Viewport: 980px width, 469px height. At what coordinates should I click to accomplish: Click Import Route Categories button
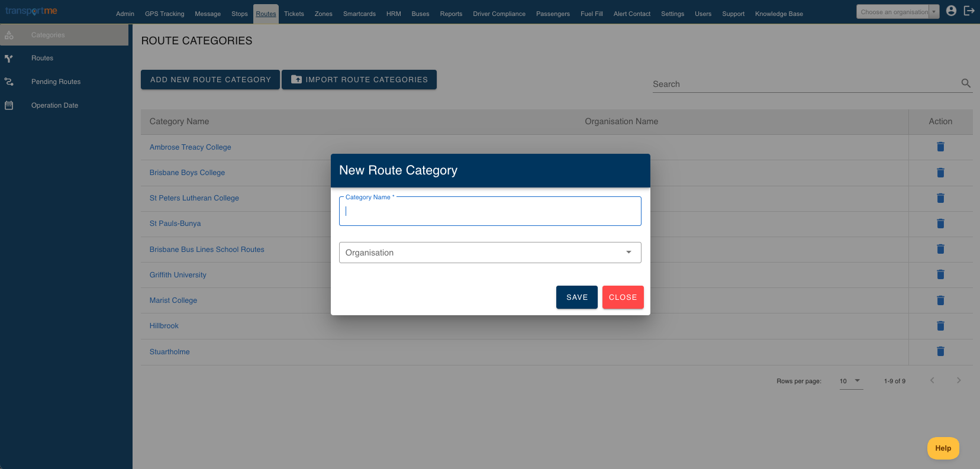pyautogui.click(x=359, y=80)
